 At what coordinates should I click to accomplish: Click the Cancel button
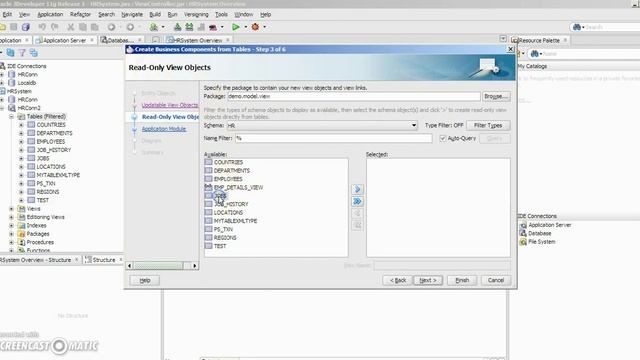pyautogui.click(x=496, y=280)
